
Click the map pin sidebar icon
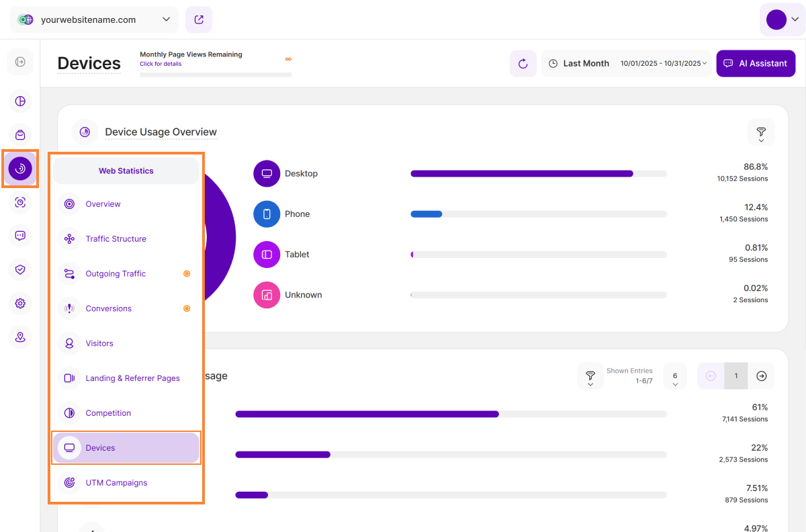pos(20,337)
